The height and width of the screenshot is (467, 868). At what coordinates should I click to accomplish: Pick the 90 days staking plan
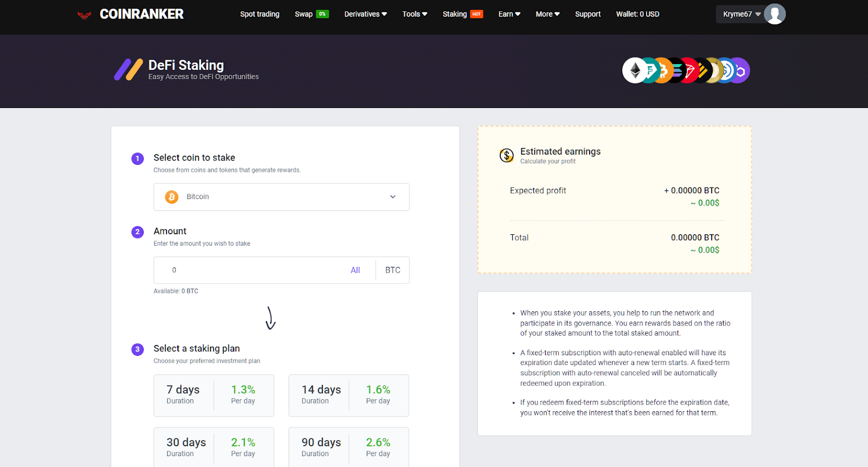pos(348,447)
